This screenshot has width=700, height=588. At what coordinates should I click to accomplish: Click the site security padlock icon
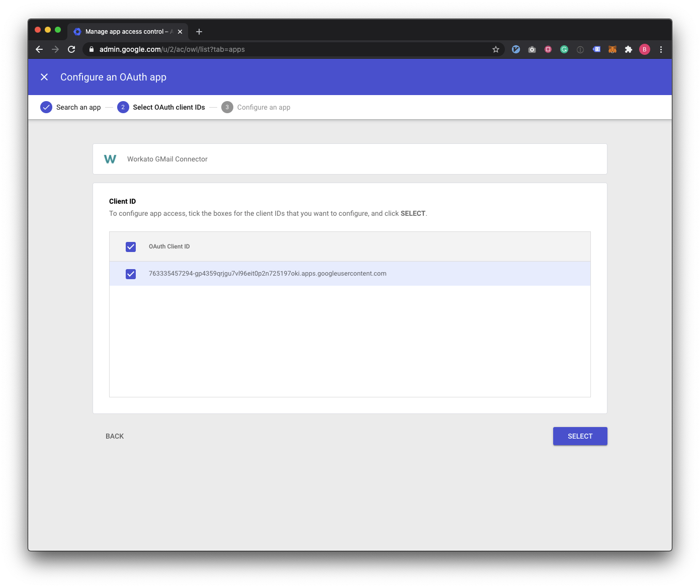pyautogui.click(x=91, y=49)
